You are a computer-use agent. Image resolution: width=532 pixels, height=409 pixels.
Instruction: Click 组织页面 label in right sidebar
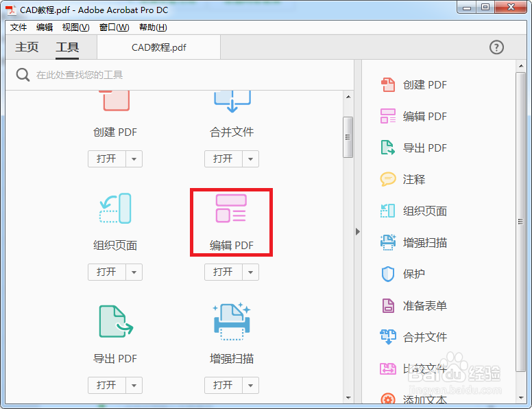425,211
